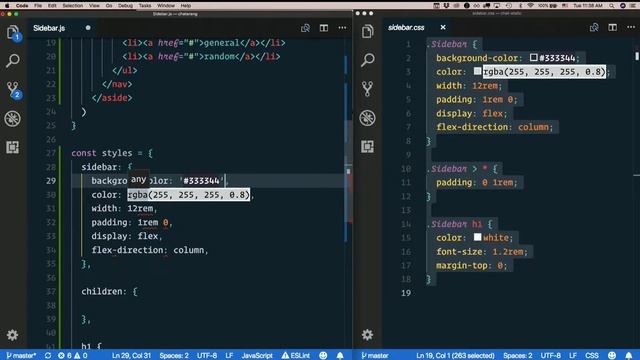Viewport: 640px width, 360px height.
Task: Click Ln 19, Col 1 in right status bar
Action: click(455, 356)
